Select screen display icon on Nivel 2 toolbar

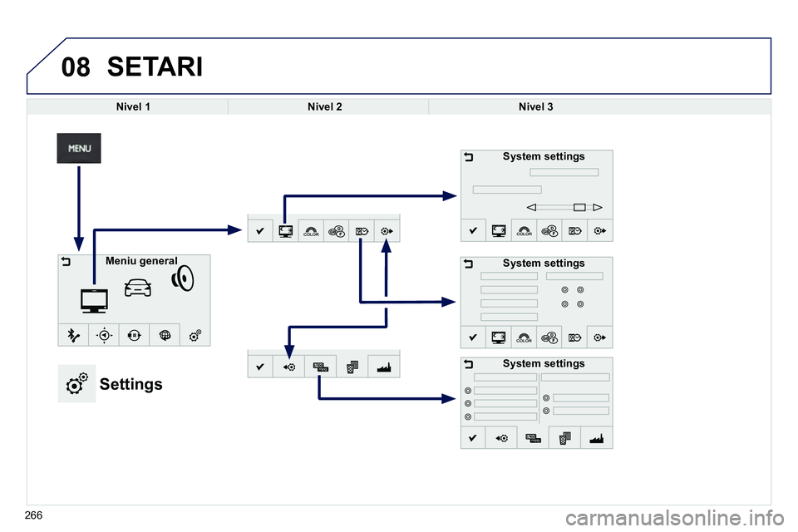tap(285, 231)
